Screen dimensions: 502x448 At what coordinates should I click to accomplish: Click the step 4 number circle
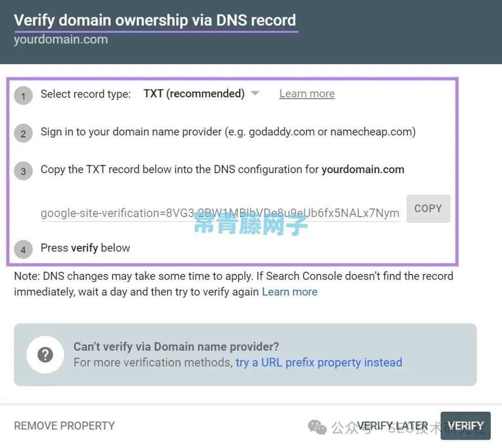coord(23,249)
